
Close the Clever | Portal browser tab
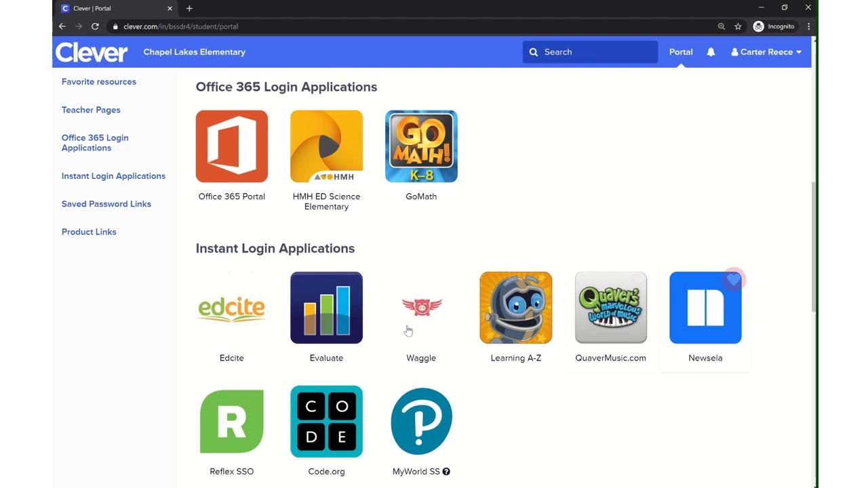pos(170,8)
